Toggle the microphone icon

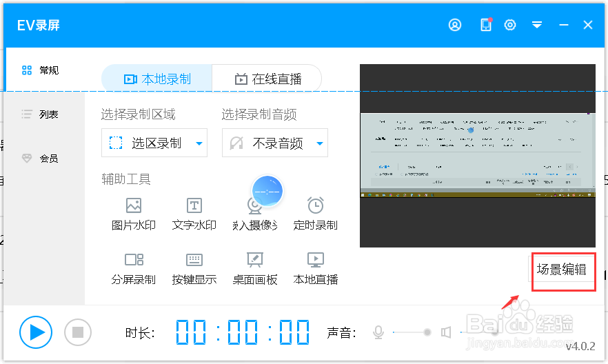(378, 332)
